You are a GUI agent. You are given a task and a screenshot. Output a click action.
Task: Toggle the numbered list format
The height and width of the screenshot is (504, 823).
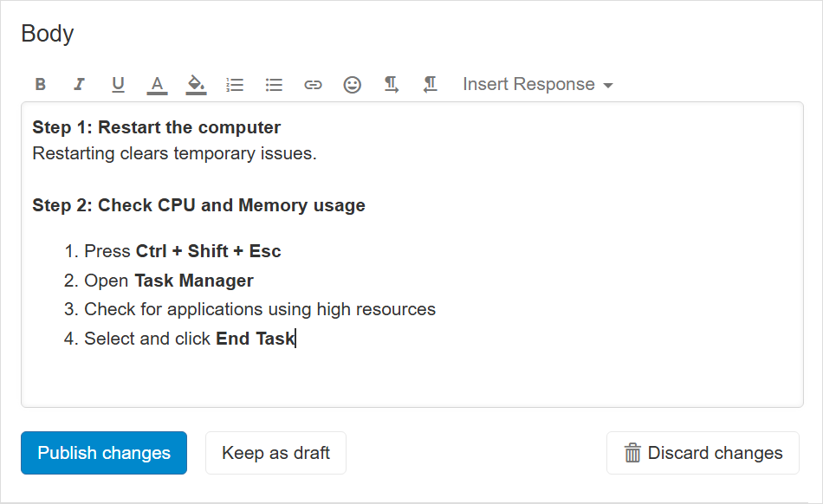click(235, 84)
